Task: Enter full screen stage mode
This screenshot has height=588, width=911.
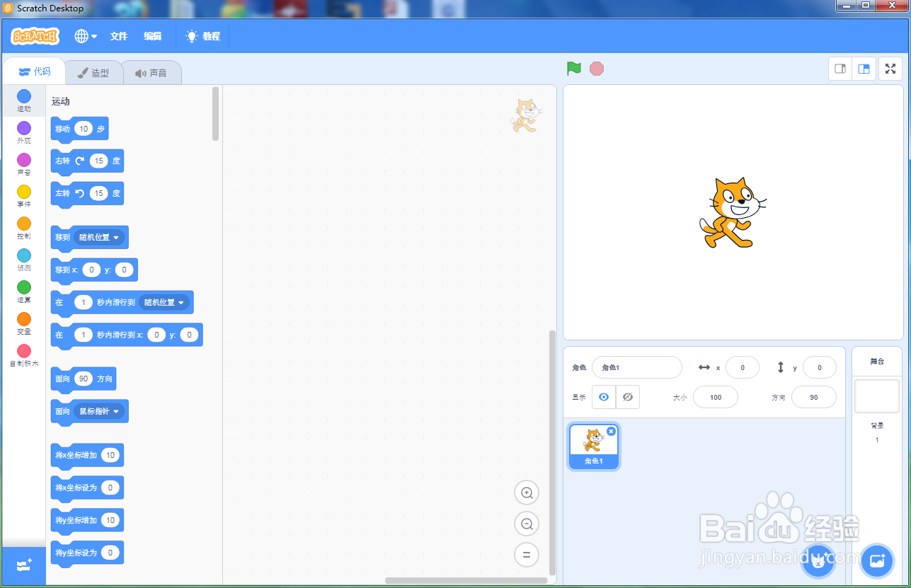Action: coord(890,69)
